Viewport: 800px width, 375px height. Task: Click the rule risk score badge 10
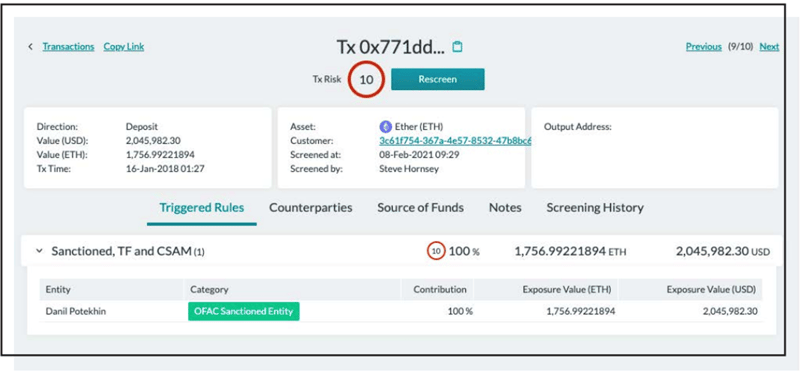[436, 251]
